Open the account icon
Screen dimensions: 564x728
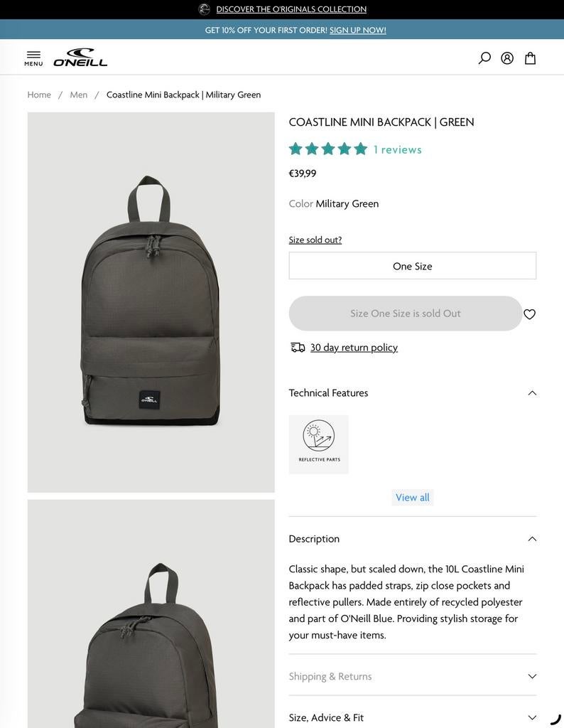tap(507, 58)
